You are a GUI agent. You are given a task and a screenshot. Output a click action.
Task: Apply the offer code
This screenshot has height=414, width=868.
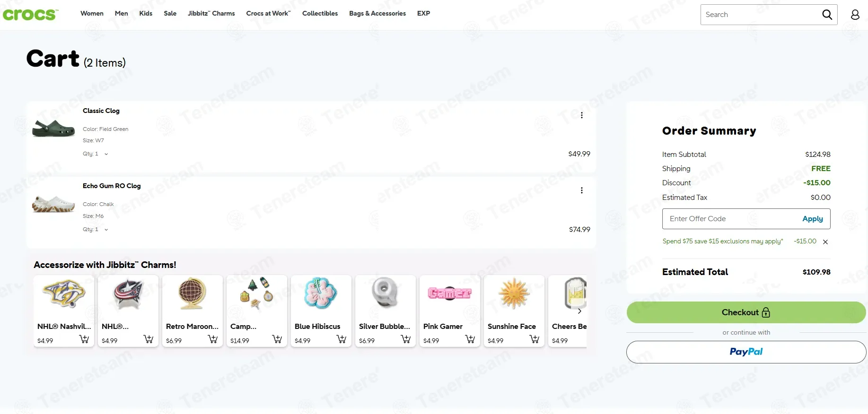click(812, 219)
